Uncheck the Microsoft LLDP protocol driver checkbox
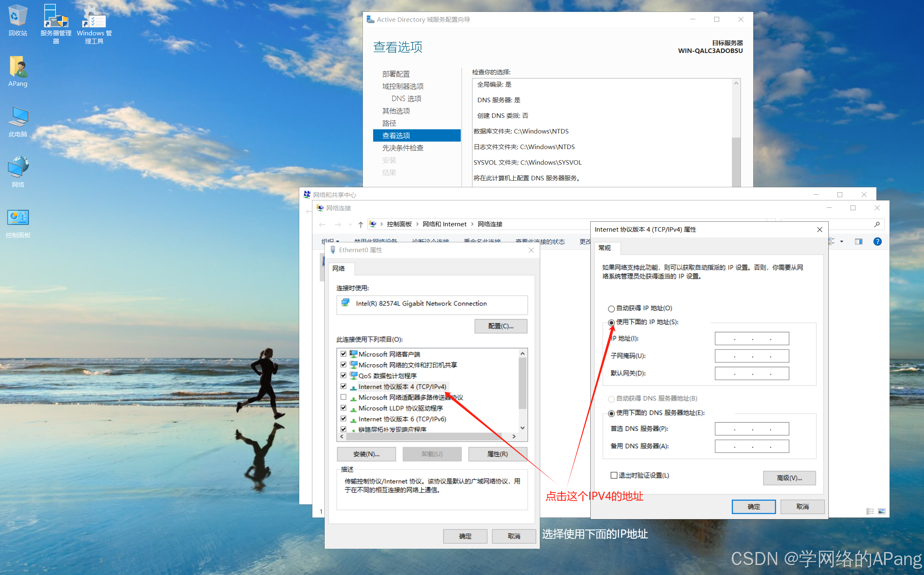The image size is (924, 575). (x=344, y=408)
